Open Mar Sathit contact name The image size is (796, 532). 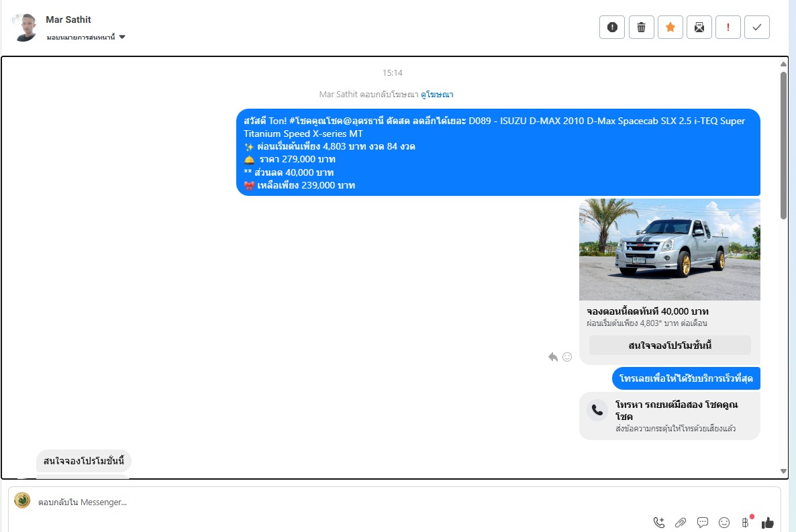click(68, 19)
